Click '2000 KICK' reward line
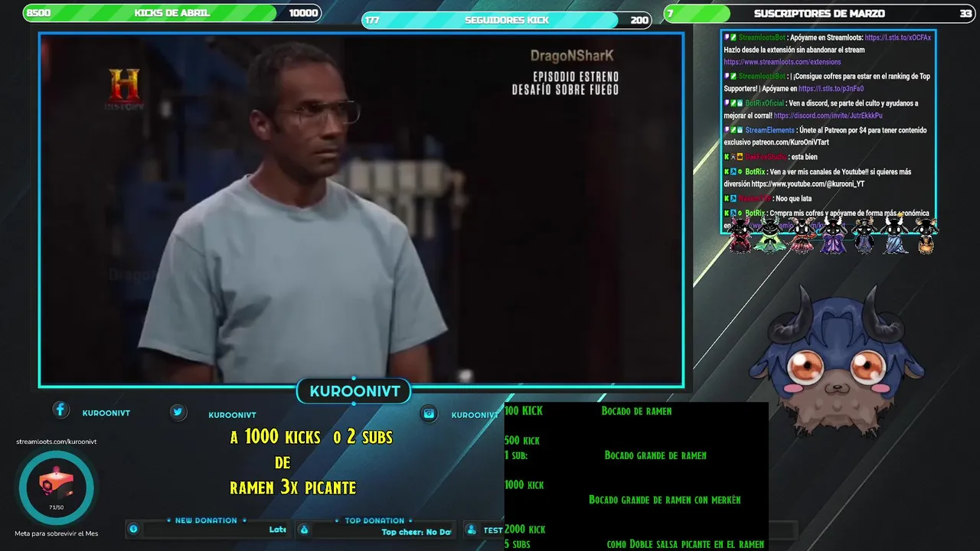The width and height of the screenshot is (980, 551). (525, 529)
